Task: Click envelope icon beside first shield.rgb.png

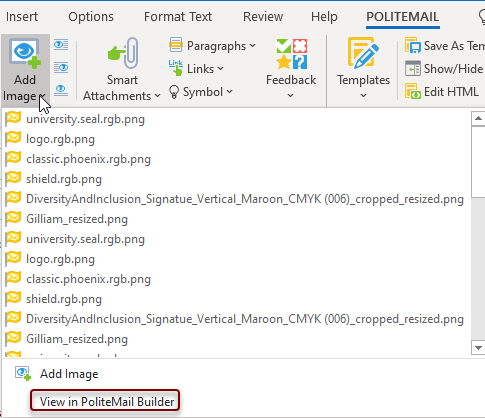Action: pyautogui.click(x=13, y=178)
